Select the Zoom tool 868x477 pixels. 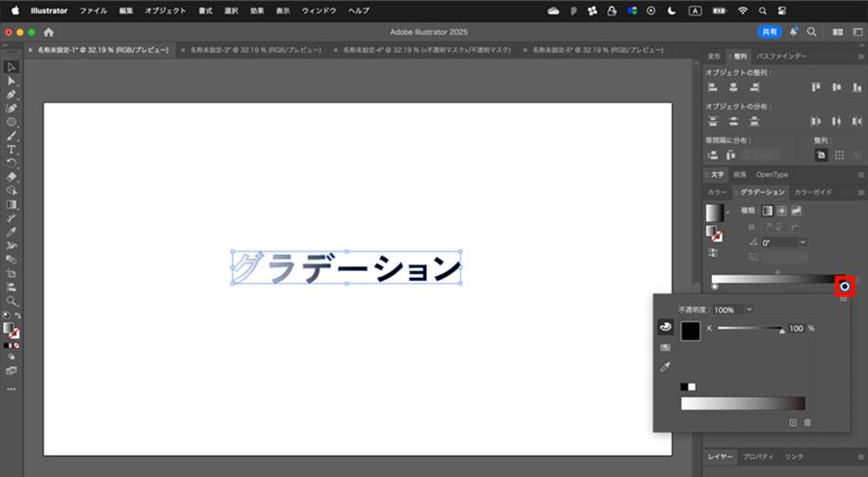click(12, 301)
